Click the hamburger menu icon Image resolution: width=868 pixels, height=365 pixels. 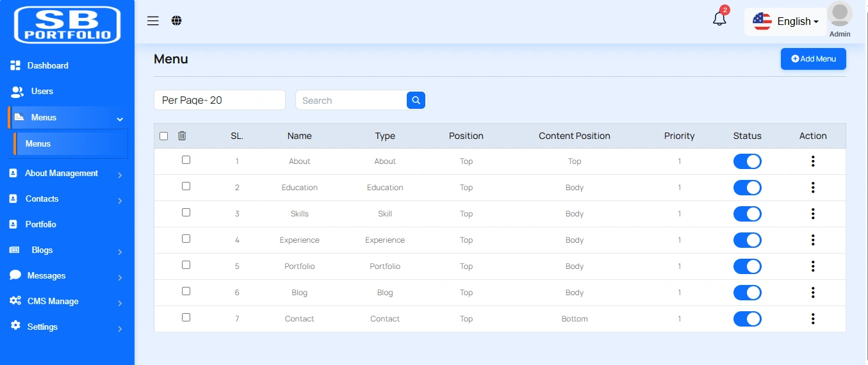152,21
